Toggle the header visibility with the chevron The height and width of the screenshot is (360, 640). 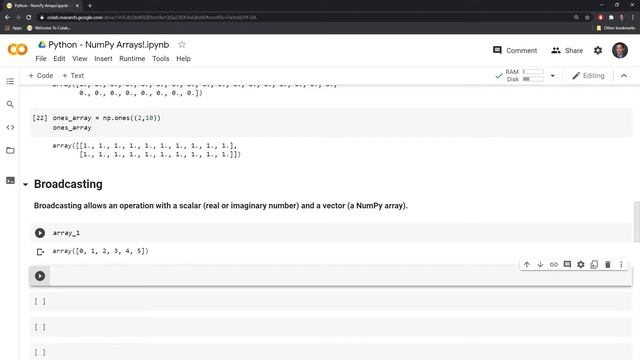(624, 76)
